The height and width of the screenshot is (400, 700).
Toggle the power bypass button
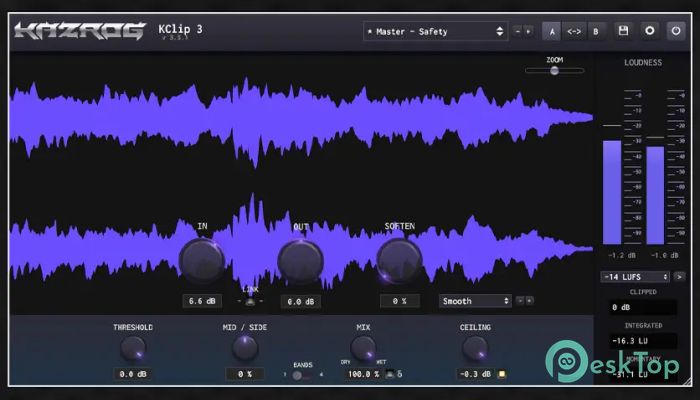coord(676,31)
